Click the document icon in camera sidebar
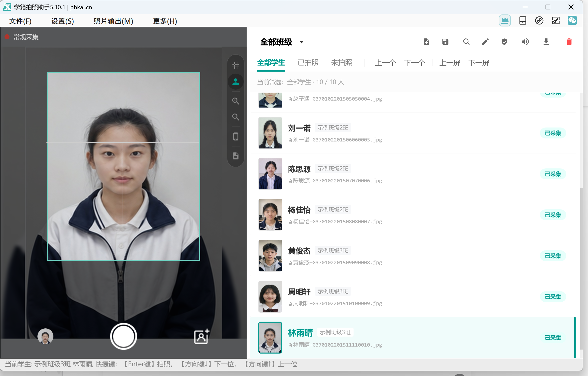The height and width of the screenshot is (376, 588). pyautogui.click(x=235, y=156)
